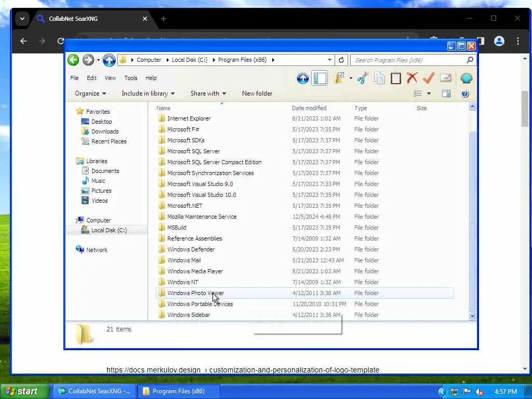
Task: Open the View menu
Action: [x=110, y=78]
